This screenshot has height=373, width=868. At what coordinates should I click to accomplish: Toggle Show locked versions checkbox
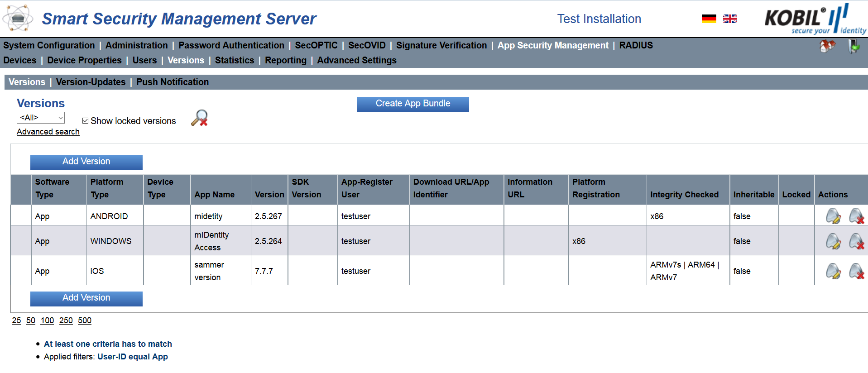click(x=85, y=121)
